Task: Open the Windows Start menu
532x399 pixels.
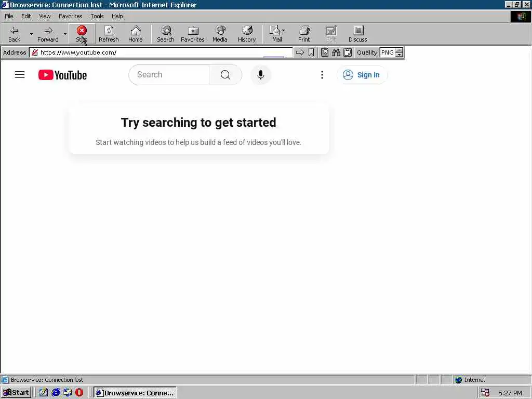Action: [16, 393]
